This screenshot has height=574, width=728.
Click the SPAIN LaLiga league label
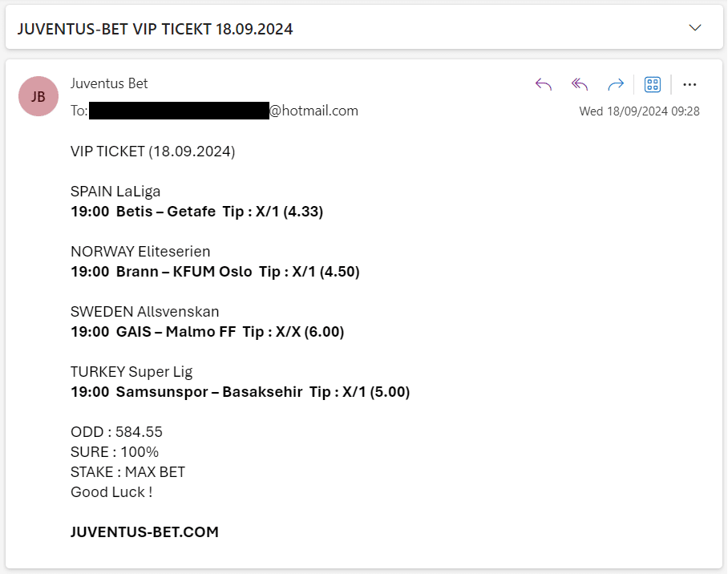(115, 192)
